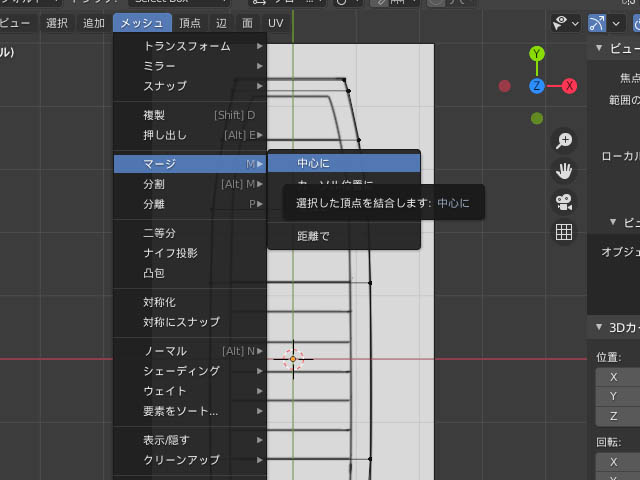Expand トランスフォーム submenu

(190, 47)
